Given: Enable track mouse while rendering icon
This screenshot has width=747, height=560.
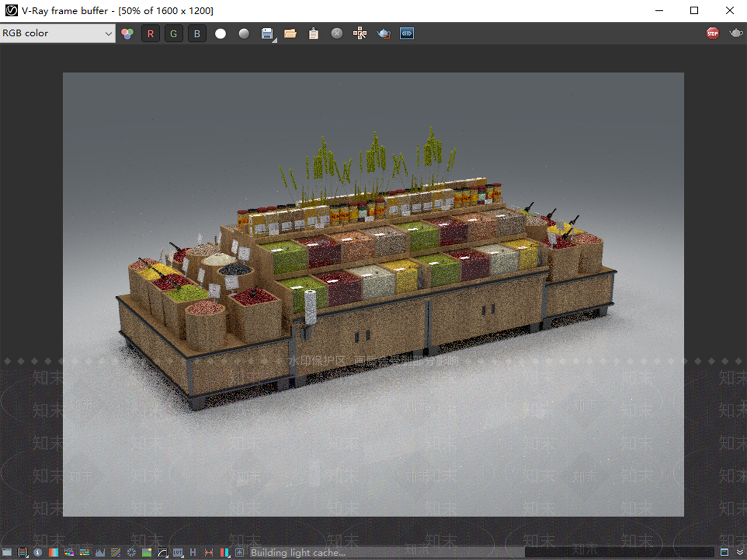Looking at the screenshot, I should [360, 34].
